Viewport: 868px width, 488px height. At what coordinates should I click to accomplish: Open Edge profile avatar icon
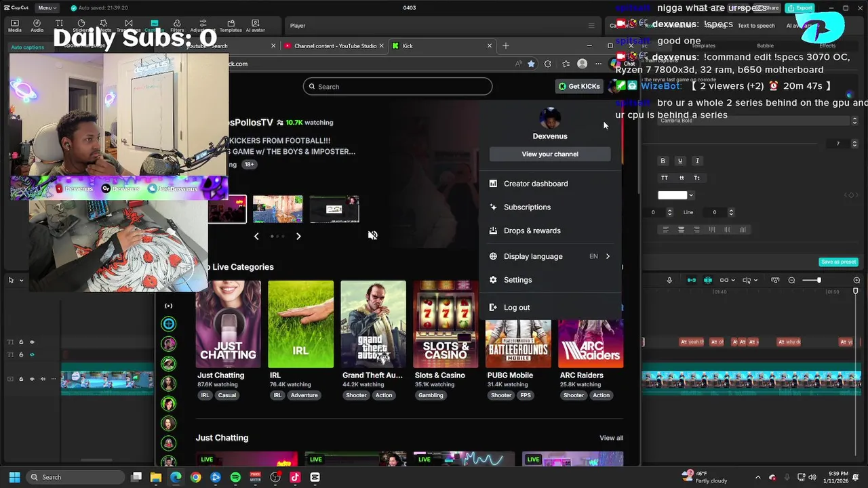coord(582,64)
